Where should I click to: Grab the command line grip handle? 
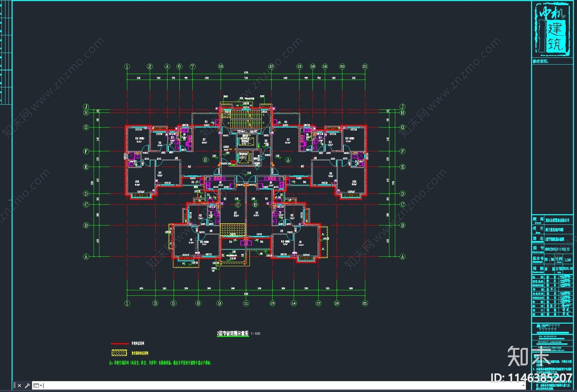pyautogui.click(x=14, y=386)
